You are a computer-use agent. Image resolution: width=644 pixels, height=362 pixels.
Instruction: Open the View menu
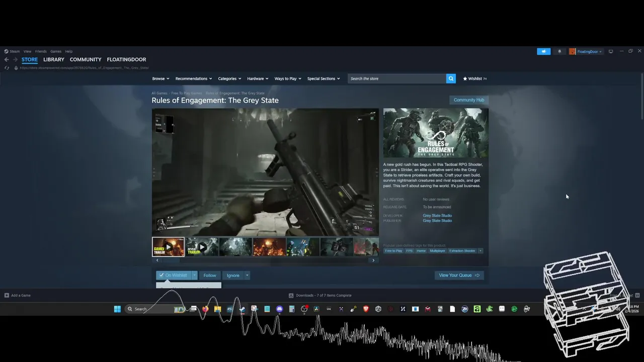[27, 51]
